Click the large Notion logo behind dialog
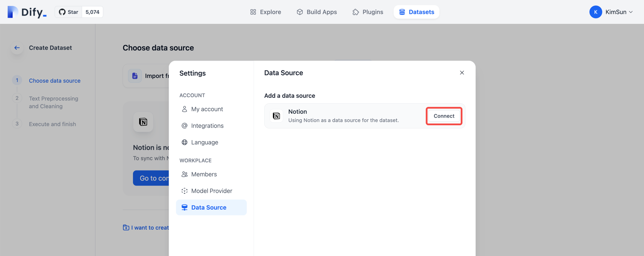This screenshot has height=256, width=644. pyautogui.click(x=143, y=122)
